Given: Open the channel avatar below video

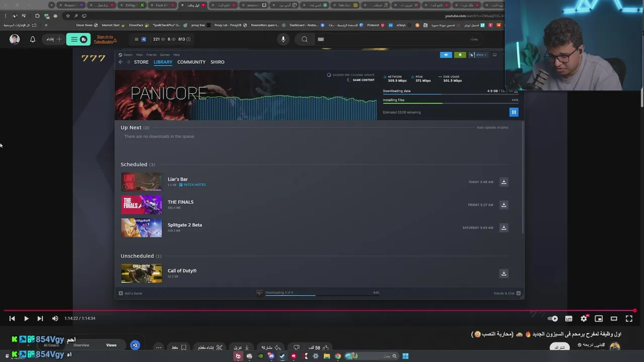Looking at the screenshot, I should tap(615, 346).
